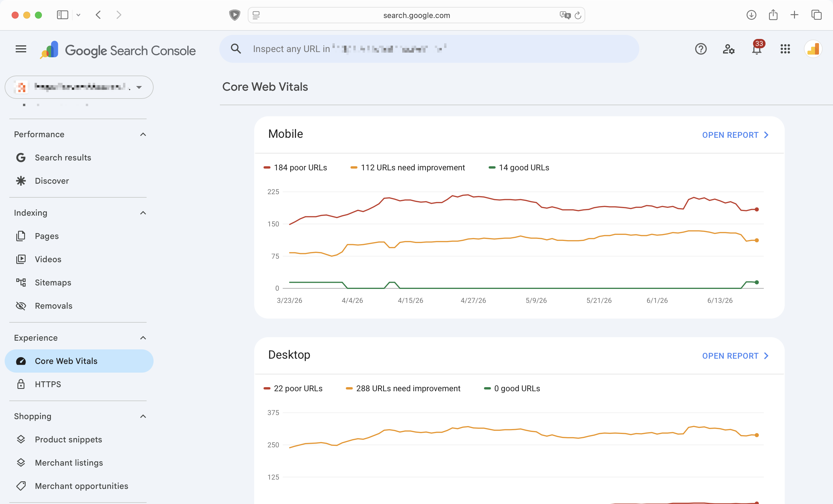The image size is (833, 504).
Task: Click Mobile good URLs line endpoint marker
Action: 757,282
